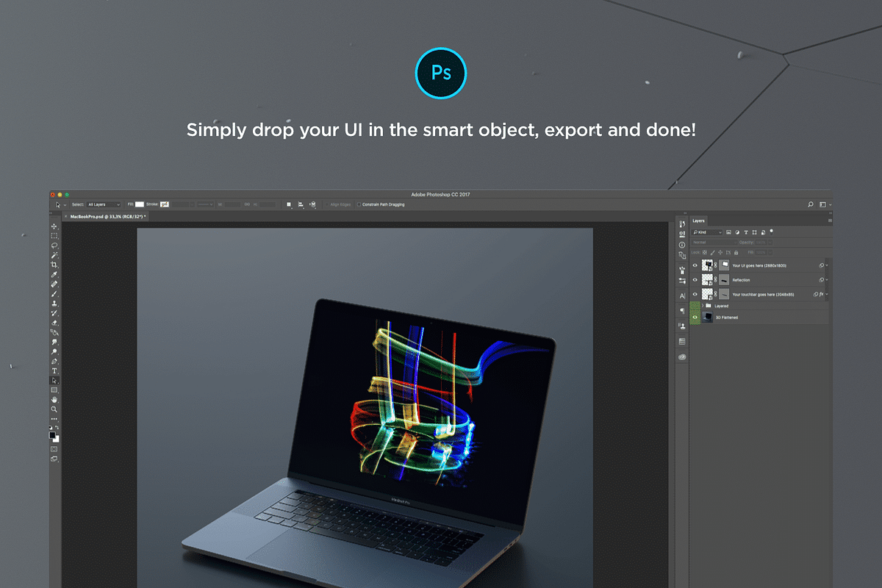Viewport: 882px width, 588px height.
Task: Open the tool preset picker arrow
Action: (65, 205)
